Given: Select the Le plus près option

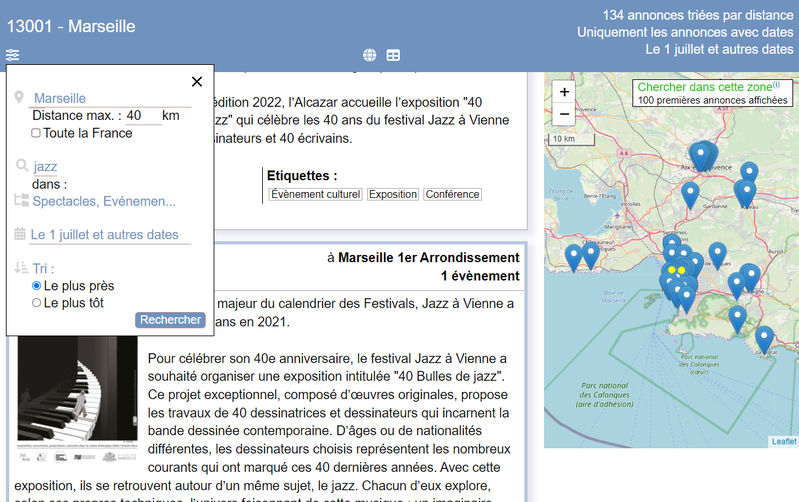Looking at the screenshot, I should tap(37, 286).
